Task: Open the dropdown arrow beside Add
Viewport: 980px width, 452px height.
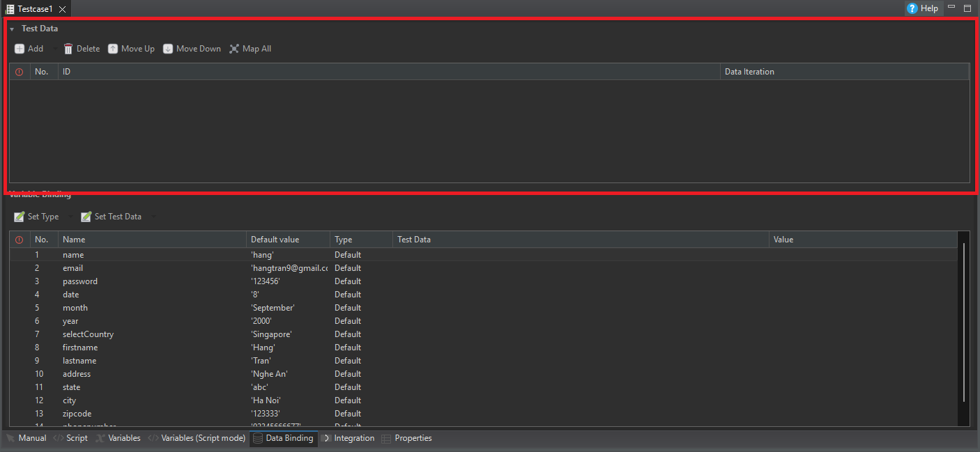Action: (54, 49)
